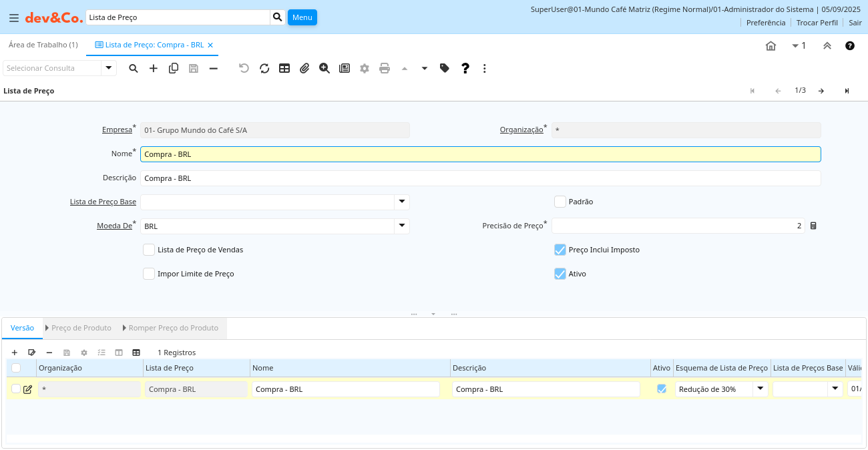Image resolution: width=868 pixels, height=450 pixels.
Task: Click into the Descrição input field
Action: tap(479, 178)
